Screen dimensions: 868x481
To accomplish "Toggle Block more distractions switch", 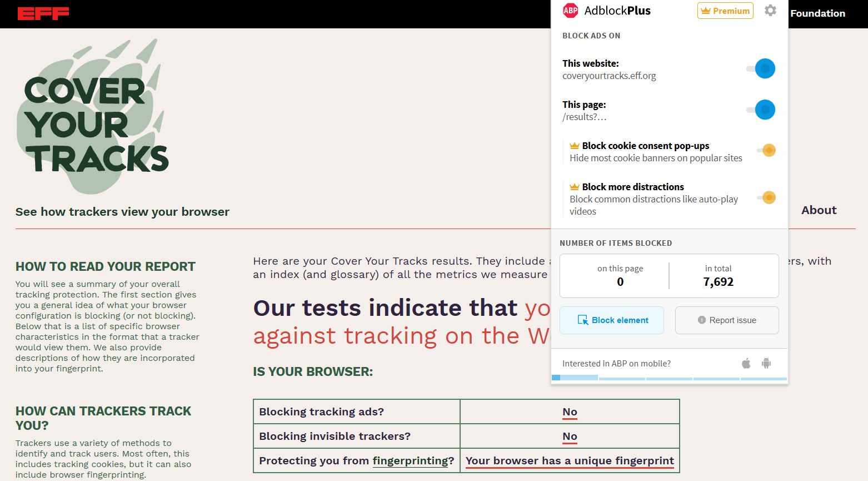I will [766, 197].
